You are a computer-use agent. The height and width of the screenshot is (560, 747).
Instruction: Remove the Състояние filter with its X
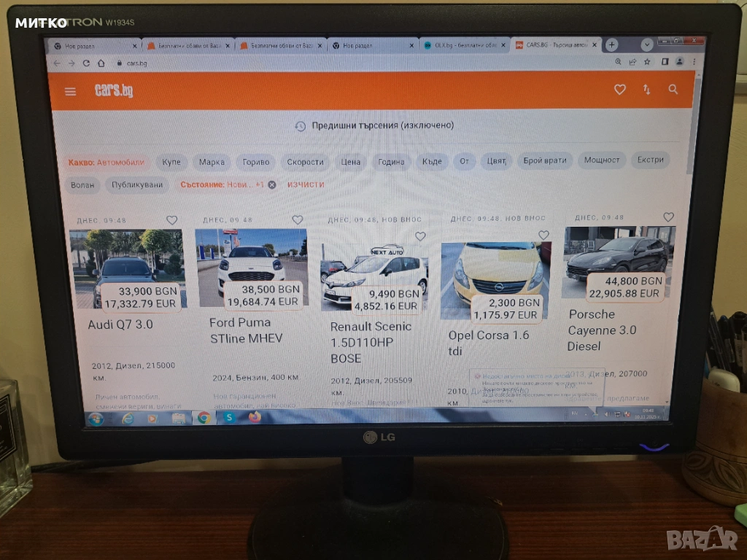[x=272, y=184]
